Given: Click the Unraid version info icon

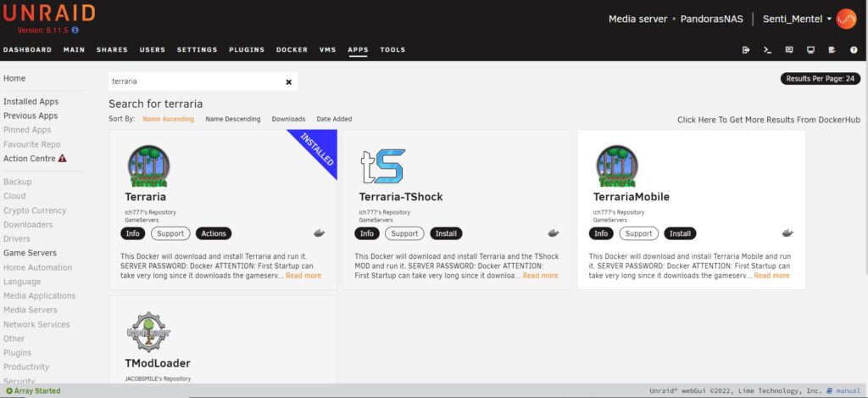Looking at the screenshot, I should [75, 30].
